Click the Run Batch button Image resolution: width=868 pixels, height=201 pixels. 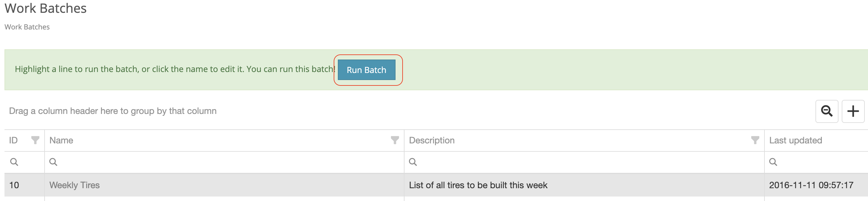[x=366, y=70]
